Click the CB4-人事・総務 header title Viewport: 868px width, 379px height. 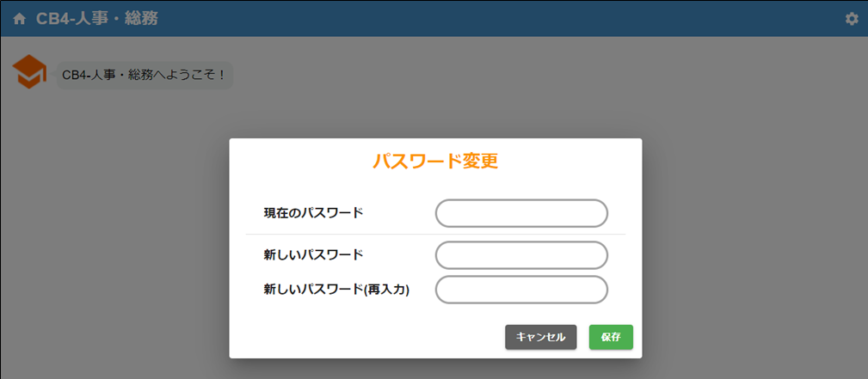96,18
